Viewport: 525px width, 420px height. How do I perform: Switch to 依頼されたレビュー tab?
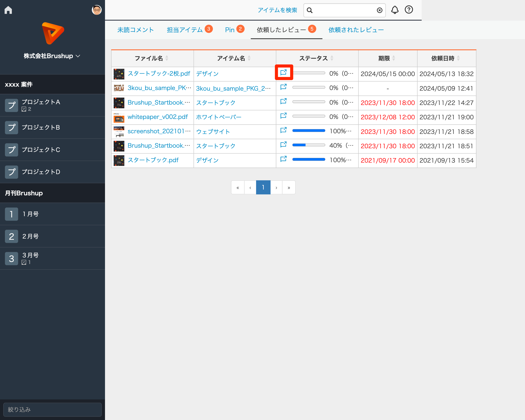(356, 30)
